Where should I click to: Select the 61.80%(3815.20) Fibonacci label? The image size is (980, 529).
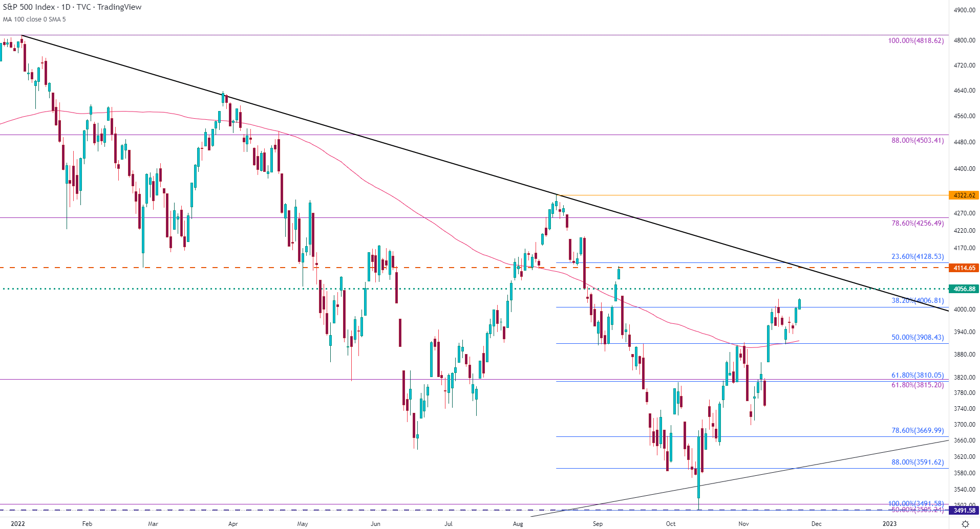(918, 385)
